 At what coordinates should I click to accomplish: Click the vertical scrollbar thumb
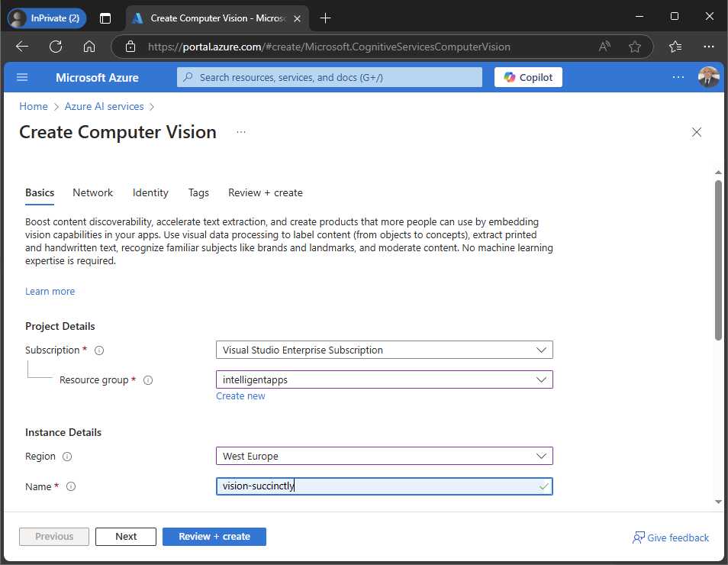718,260
